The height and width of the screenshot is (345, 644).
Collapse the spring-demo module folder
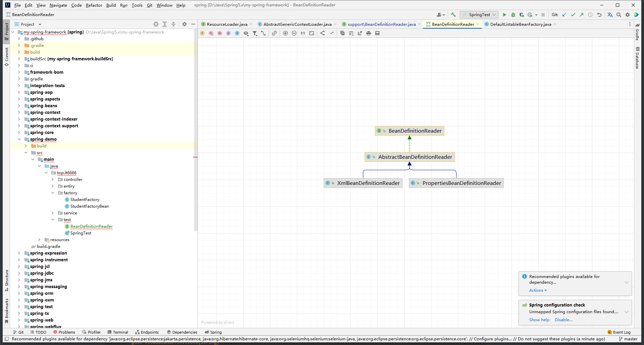coord(19,139)
